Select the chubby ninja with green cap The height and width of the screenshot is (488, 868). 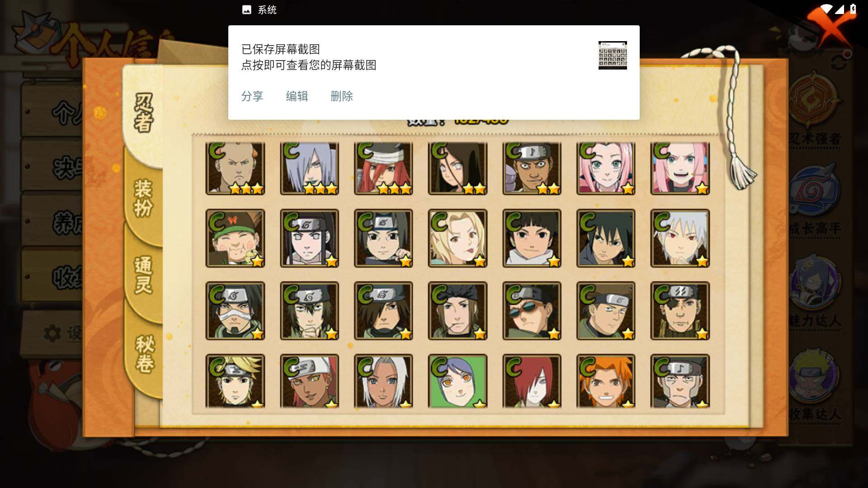coord(235,238)
